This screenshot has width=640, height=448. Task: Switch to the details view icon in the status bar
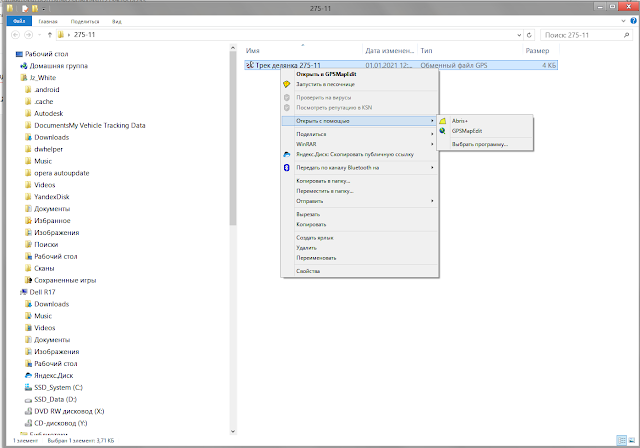[622, 440]
